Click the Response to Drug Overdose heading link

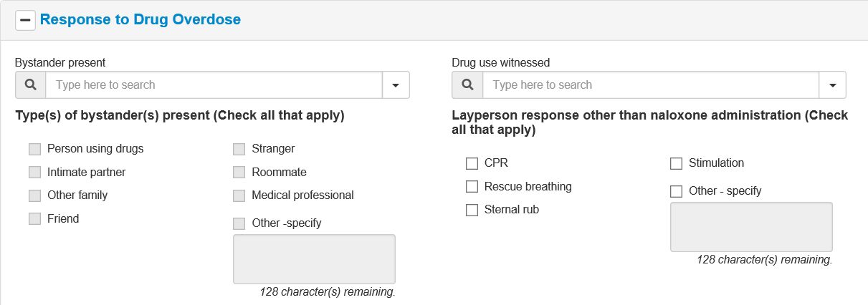[x=140, y=19]
